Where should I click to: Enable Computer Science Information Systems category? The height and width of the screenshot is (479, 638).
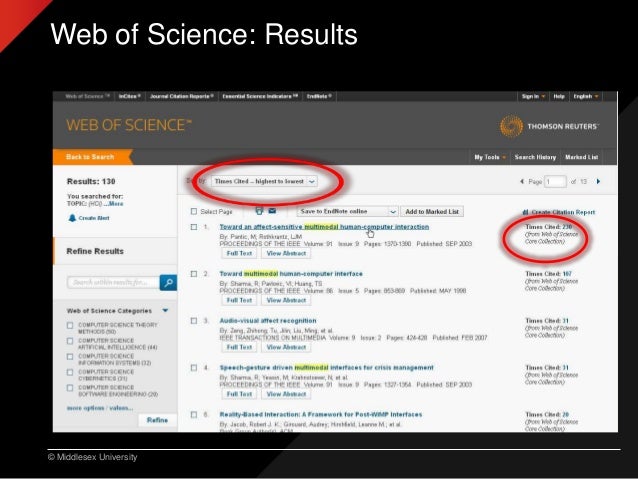coord(70,357)
